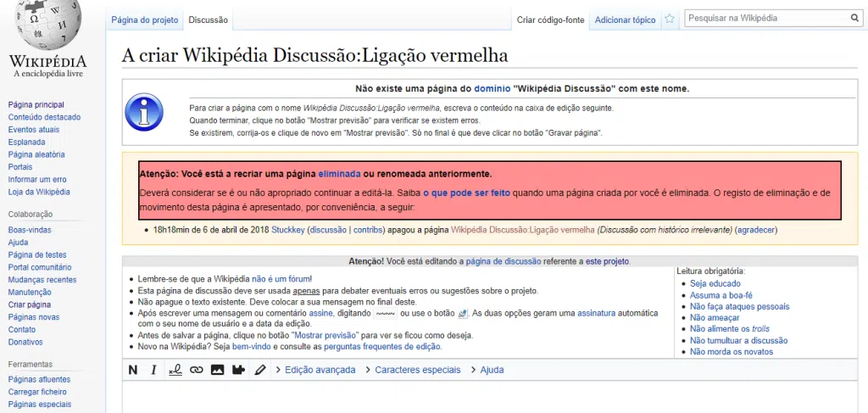The height and width of the screenshot is (413, 868).
Task: Click Carregar ficheiro
Action: click(x=38, y=392)
